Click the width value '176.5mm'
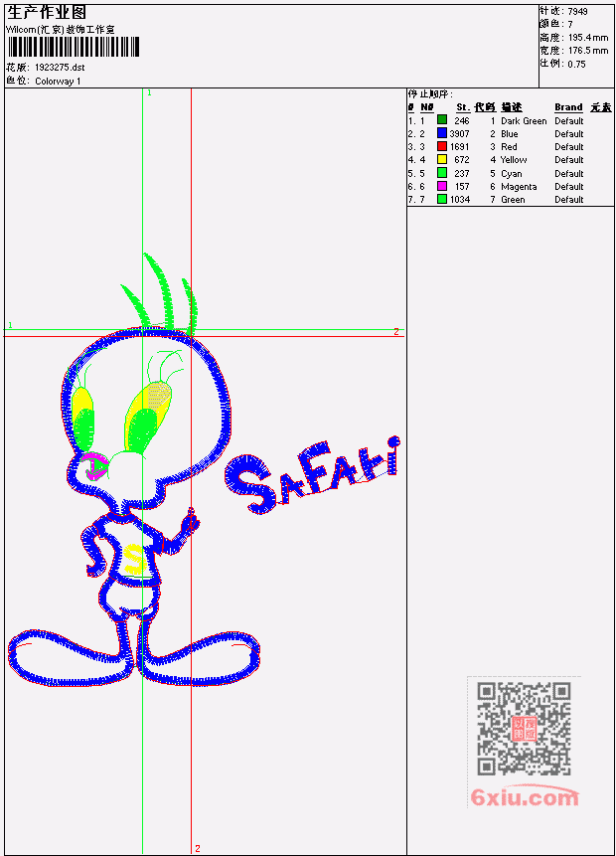 point(587,51)
